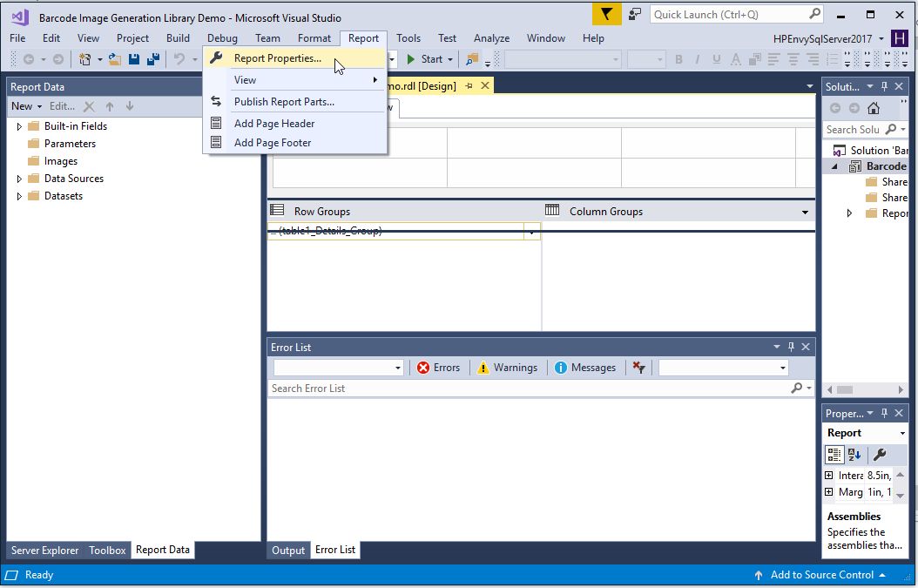This screenshot has height=588, width=918.
Task: Click the New Project toolbar icon
Action: [85, 59]
